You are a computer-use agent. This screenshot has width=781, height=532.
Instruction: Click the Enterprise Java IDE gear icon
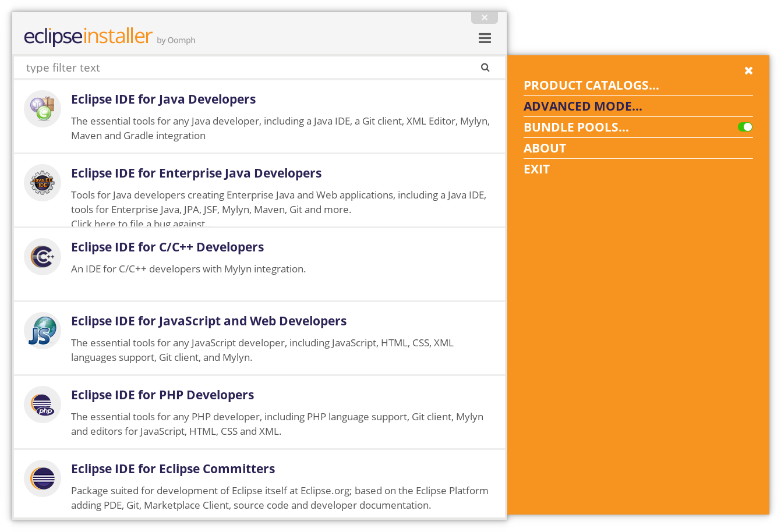[43, 183]
